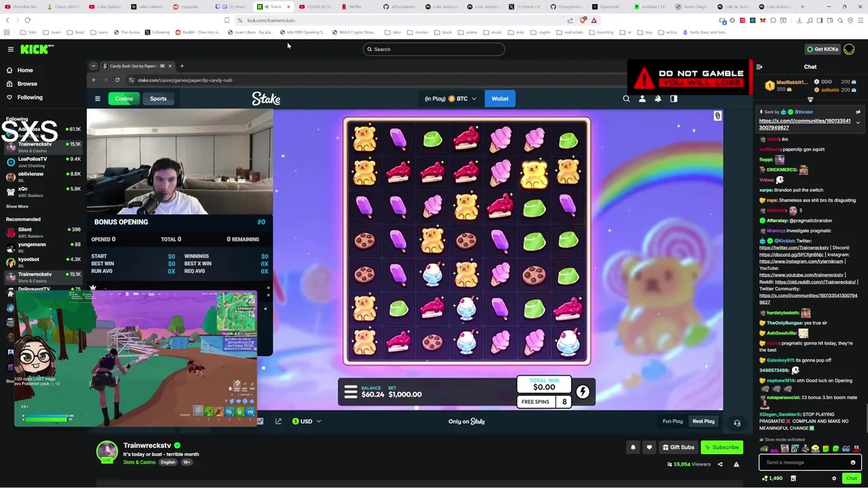Screen dimensions: 868x488
Task: Click the headset support icon
Action: [x=736, y=423]
